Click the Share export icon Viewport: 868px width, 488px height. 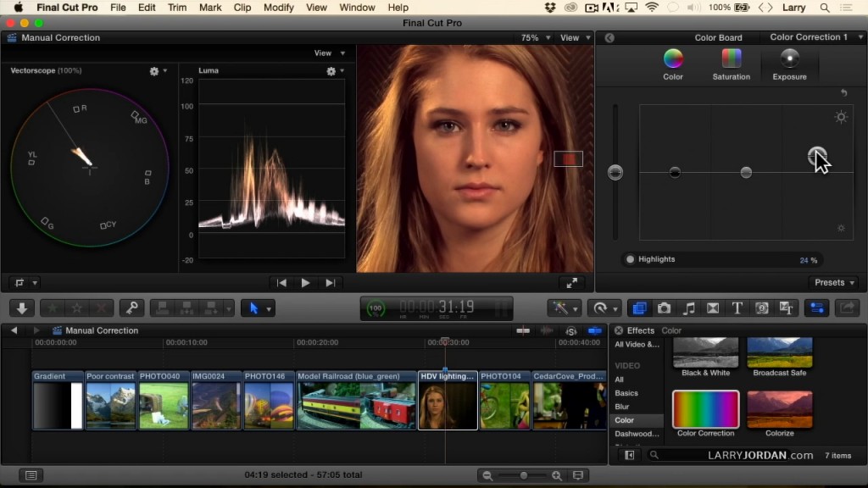point(847,308)
